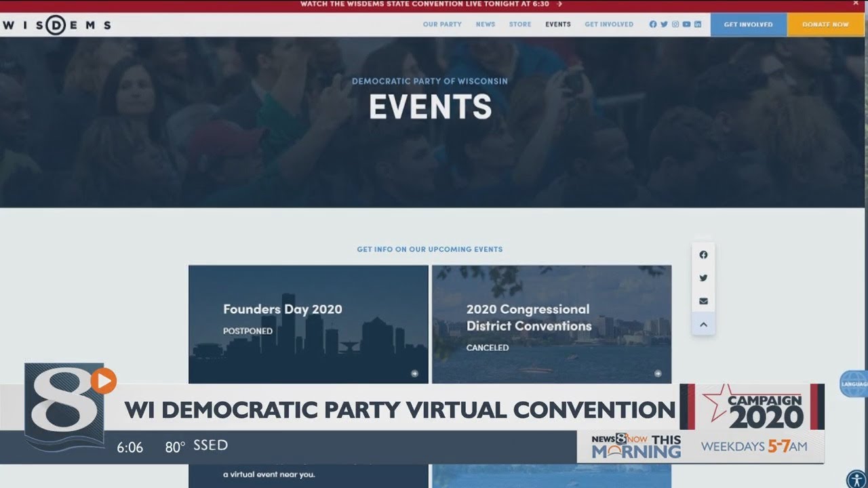This screenshot has height=488, width=868.
Task: Open the Store link
Action: pyautogui.click(x=520, y=24)
